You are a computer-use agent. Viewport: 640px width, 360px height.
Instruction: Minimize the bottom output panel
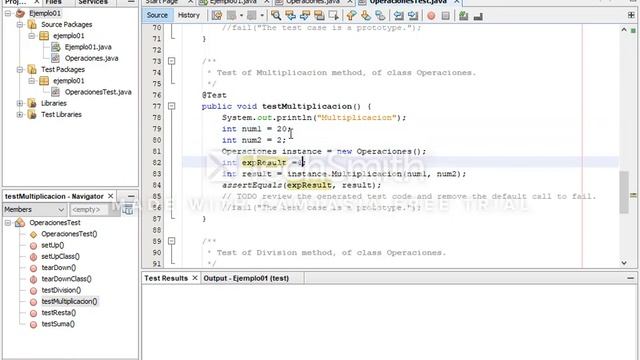coord(631,278)
